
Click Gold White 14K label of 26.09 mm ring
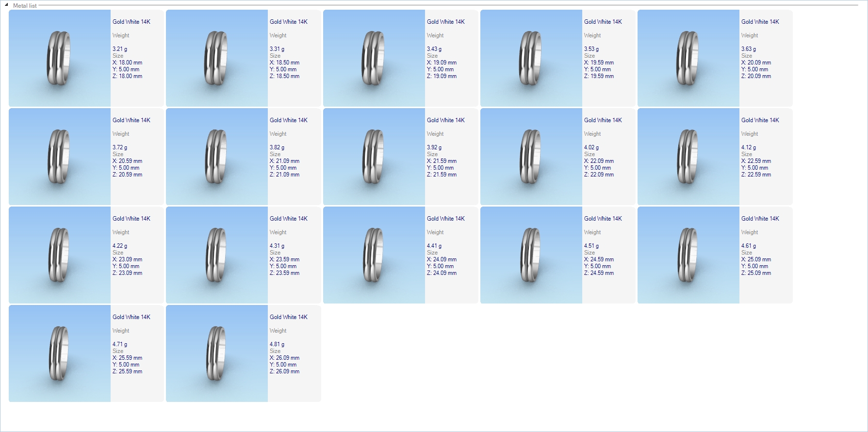tap(289, 317)
